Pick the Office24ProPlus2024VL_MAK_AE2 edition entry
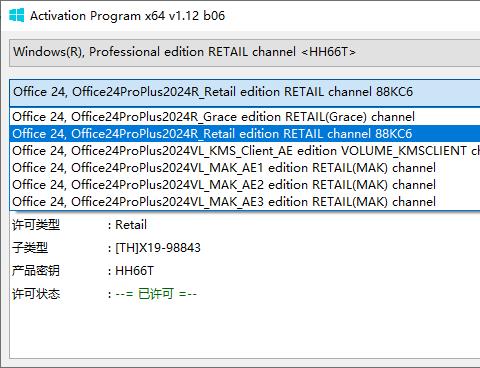This screenshot has width=480, height=368. (x=245, y=185)
